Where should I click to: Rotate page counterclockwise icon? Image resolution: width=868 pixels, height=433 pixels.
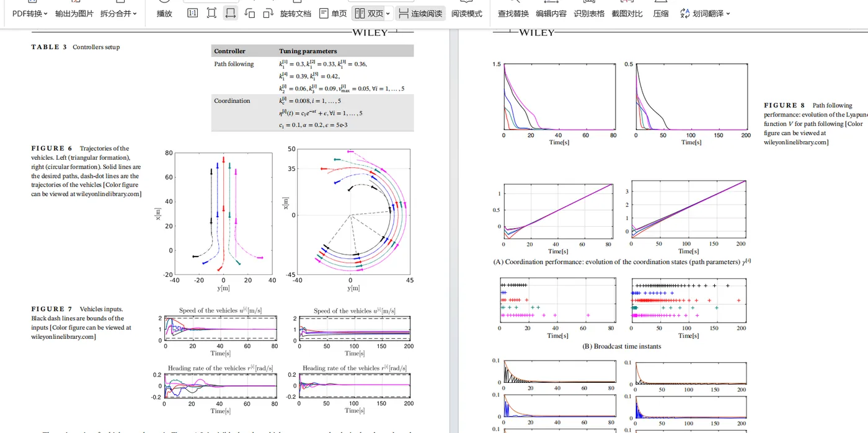click(249, 13)
